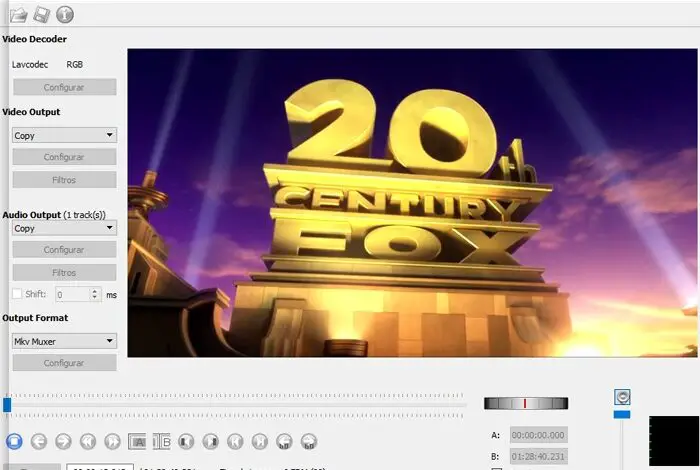Jump to next keyframe
This screenshot has width=700, height=470.
112,441
